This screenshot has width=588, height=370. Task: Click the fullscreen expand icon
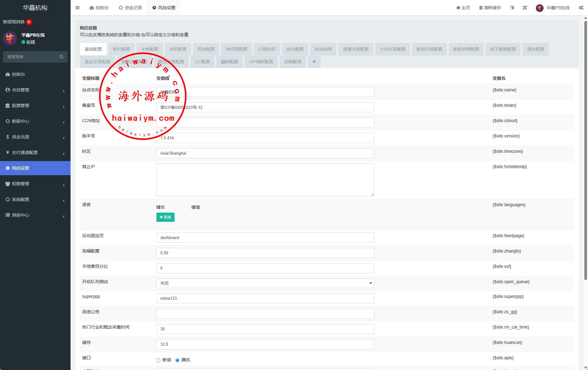pyautogui.click(x=525, y=8)
